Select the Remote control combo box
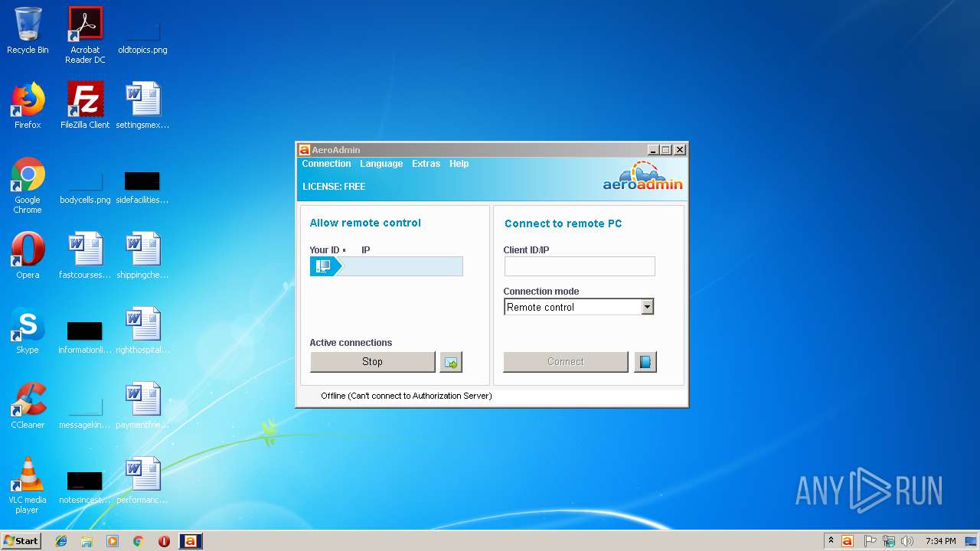 click(x=579, y=307)
